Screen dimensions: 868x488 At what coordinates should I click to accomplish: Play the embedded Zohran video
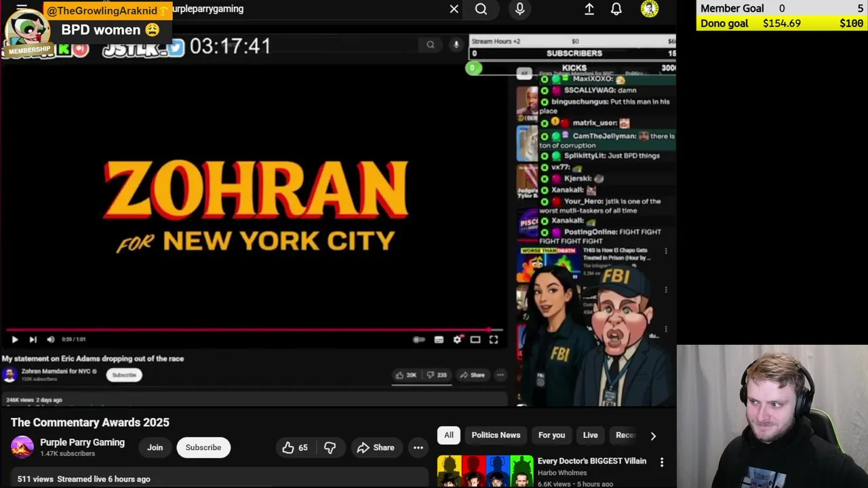coord(15,340)
